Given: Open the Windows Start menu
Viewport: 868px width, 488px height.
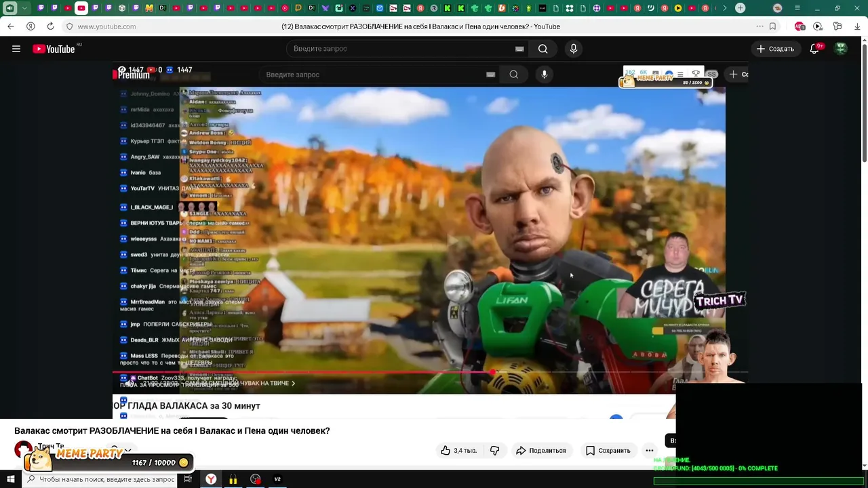Looking at the screenshot, I should pos(10,479).
